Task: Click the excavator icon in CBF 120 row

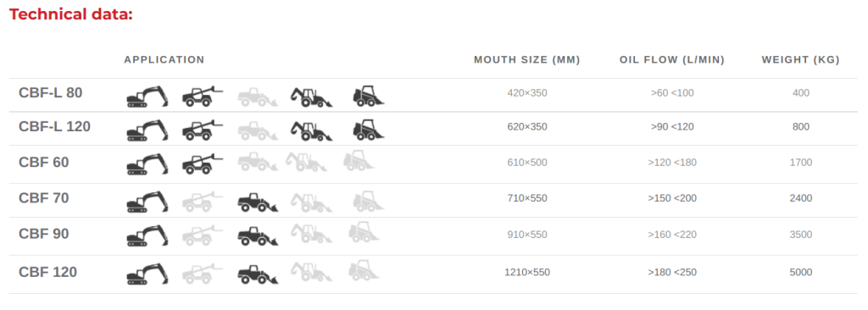Action: coord(147,274)
